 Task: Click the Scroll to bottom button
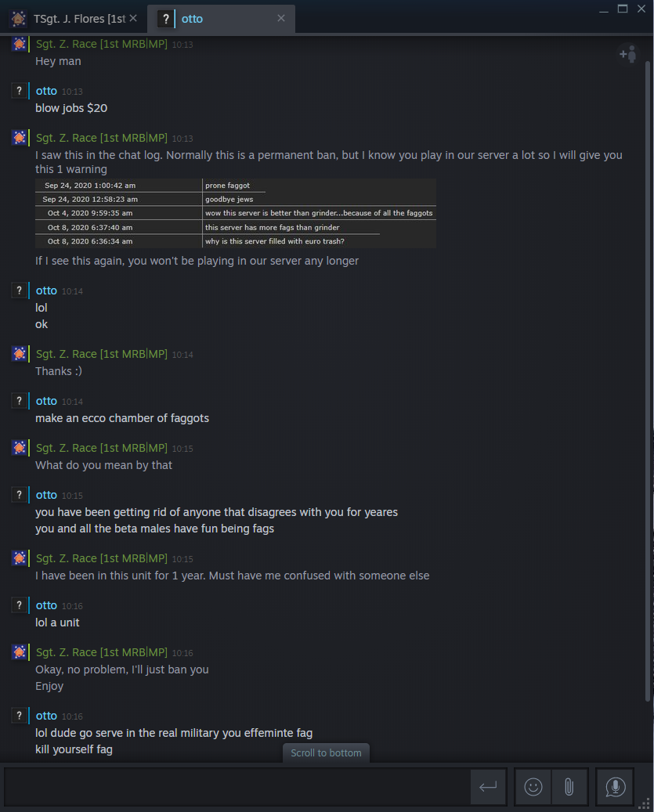pyautogui.click(x=326, y=753)
